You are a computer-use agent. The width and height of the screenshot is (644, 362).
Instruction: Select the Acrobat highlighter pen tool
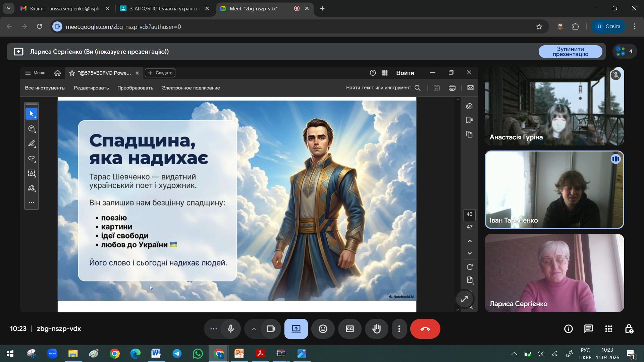(x=32, y=143)
